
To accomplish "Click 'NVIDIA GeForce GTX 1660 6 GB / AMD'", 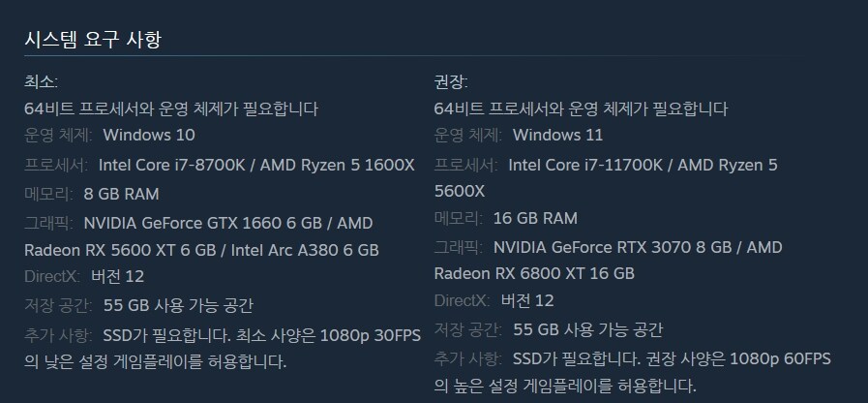I will [228, 224].
